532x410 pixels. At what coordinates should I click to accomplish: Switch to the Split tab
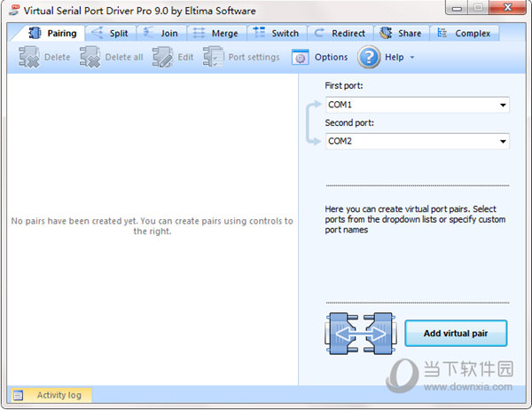pyautogui.click(x=111, y=34)
